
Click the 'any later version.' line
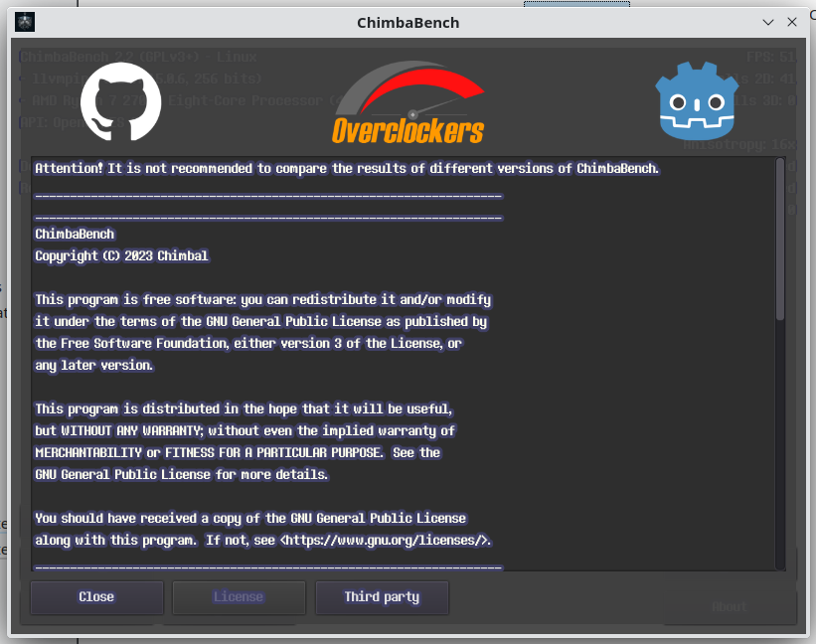coord(94,365)
